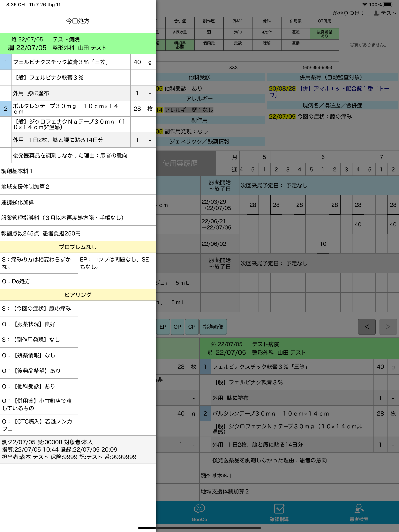Viewport: 399px width, 532px height.
Task: Go to previous record with < button
Action: pos(367,327)
